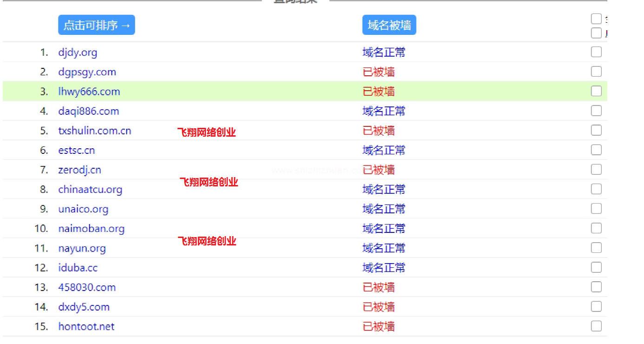Open the chinaatcu.org domain link
The image size is (644, 344).
(x=90, y=190)
